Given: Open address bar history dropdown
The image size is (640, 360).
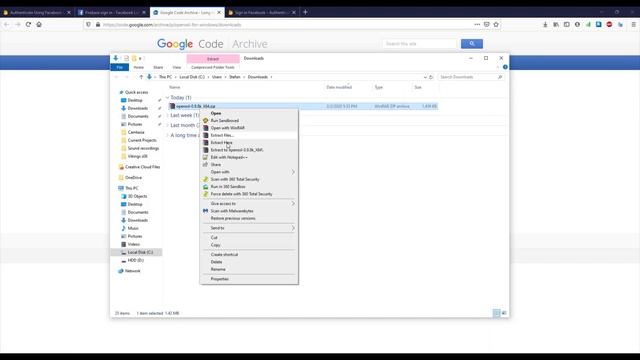Looking at the screenshot, I should tap(425, 77).
